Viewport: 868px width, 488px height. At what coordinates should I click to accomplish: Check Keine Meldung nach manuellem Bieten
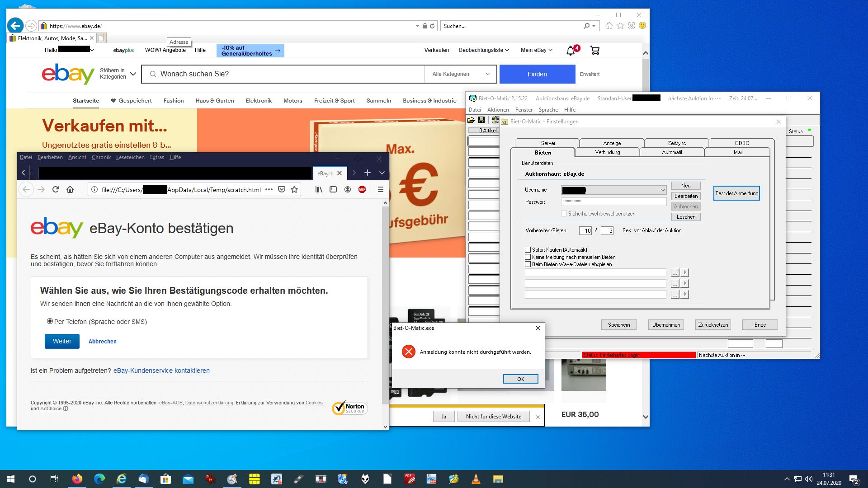click(x=528, y=257)
